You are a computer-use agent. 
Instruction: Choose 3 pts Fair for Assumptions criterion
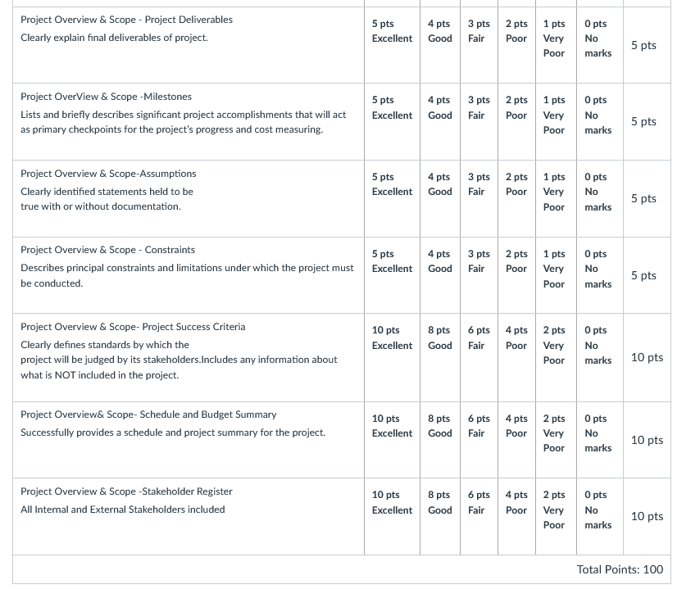pos(479,198)
